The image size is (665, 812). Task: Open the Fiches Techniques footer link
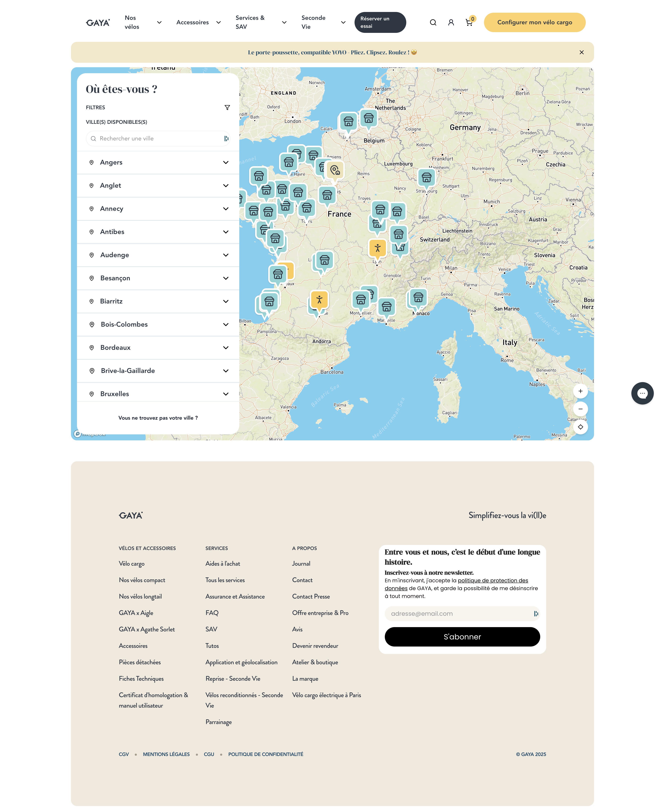141,679
